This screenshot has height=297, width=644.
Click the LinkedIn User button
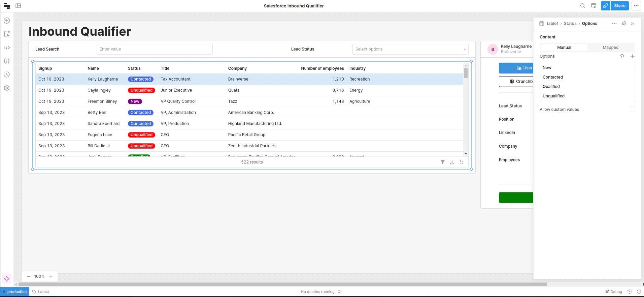pyautogui.click(x=516, y=68)
